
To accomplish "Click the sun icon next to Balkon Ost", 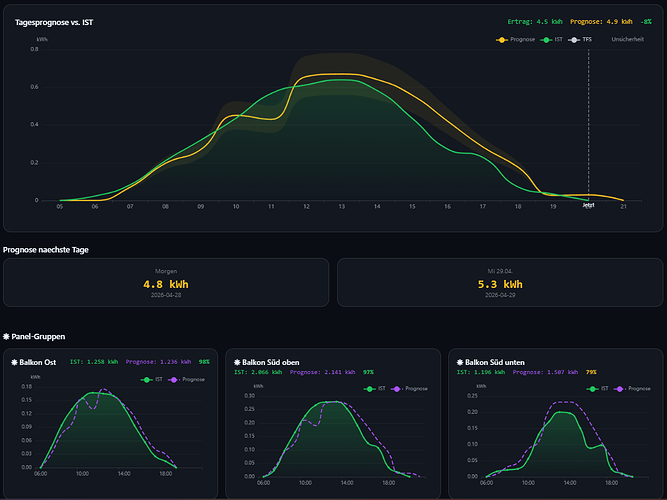I will coord(15,362).
